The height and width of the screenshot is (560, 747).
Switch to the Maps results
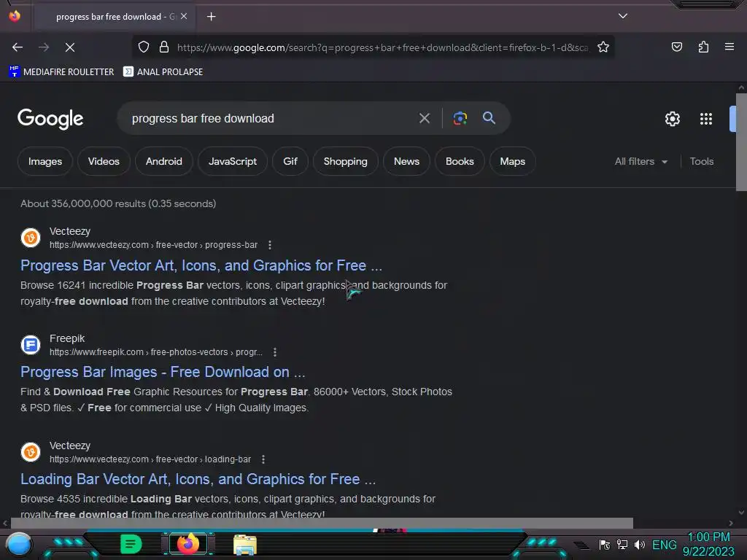click(513, 161)
